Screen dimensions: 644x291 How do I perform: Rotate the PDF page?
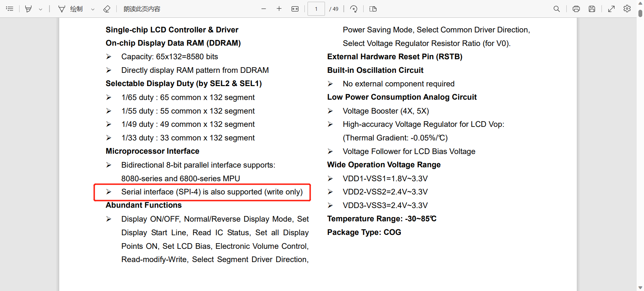coord(354,9)
